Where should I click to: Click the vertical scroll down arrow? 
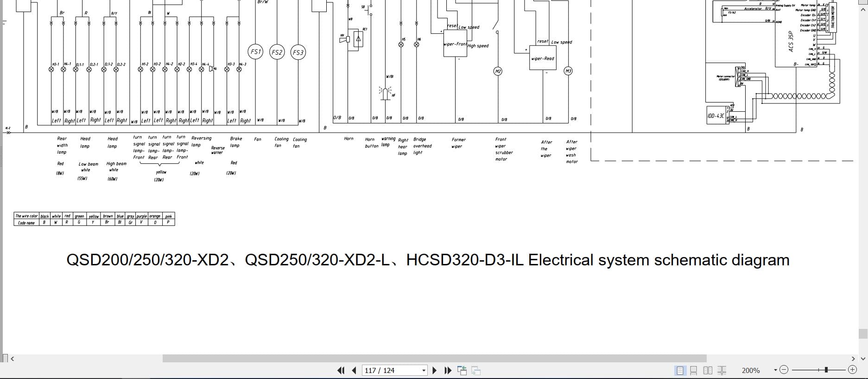pyautogui.click(x=862, y=358)
